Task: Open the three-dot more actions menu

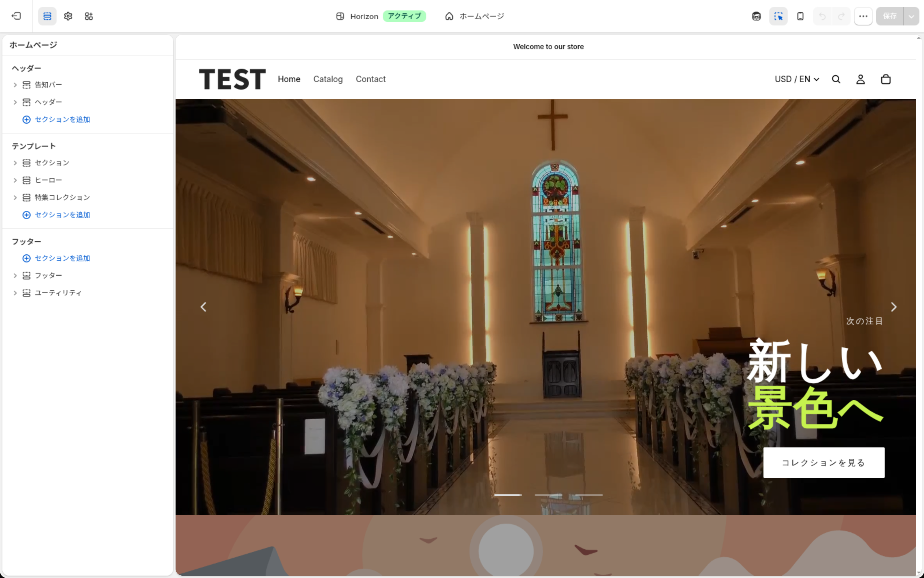Action: pos(863,16)
